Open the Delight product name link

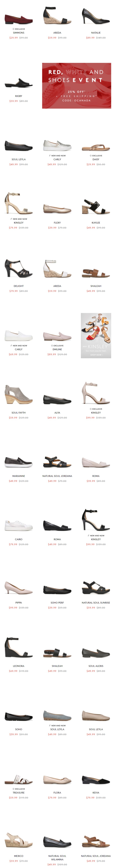[19, 286]
